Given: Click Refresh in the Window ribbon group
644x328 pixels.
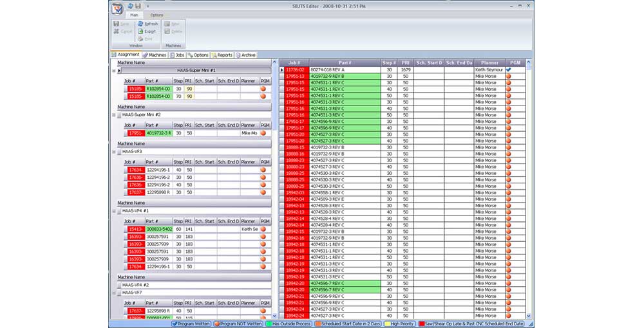Looking at the screenshot, I should point(148,24).
